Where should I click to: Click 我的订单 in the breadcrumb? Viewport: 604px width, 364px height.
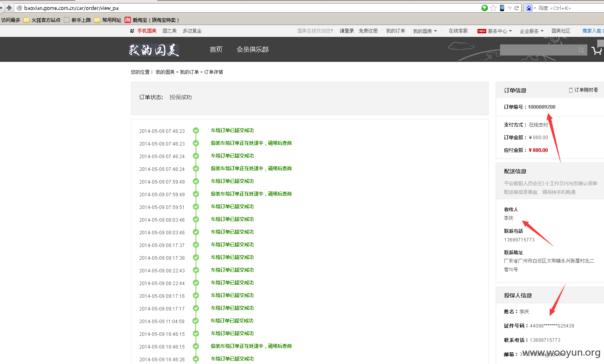point(189,72)
